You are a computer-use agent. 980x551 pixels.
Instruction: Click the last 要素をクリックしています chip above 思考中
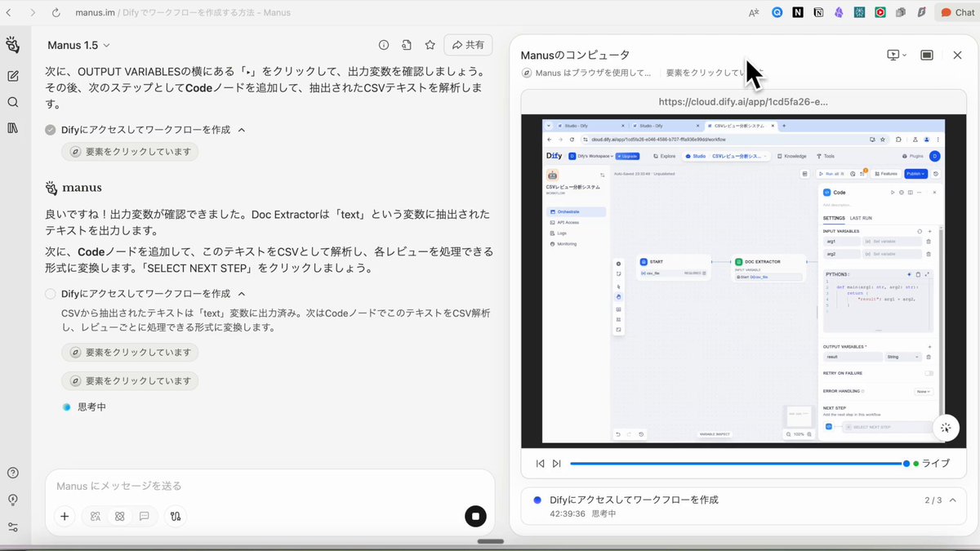tap(130, 380)
